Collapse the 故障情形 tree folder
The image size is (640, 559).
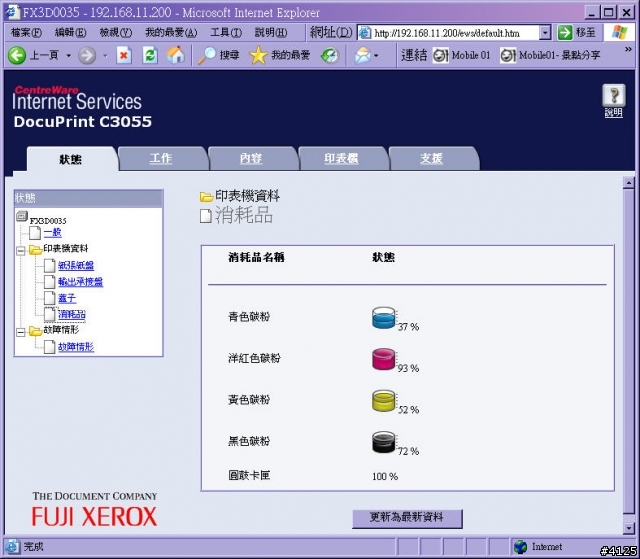tap(20, 332)
